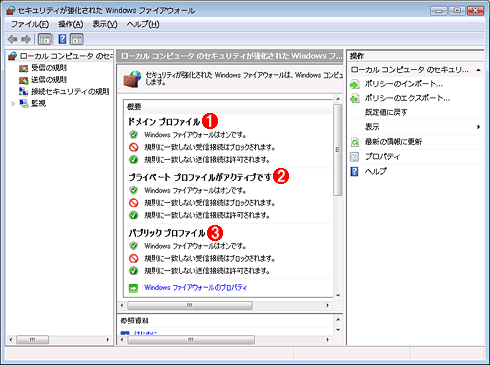Click the プライベート プロファイルがアクティブです heading

coord(200,177)
